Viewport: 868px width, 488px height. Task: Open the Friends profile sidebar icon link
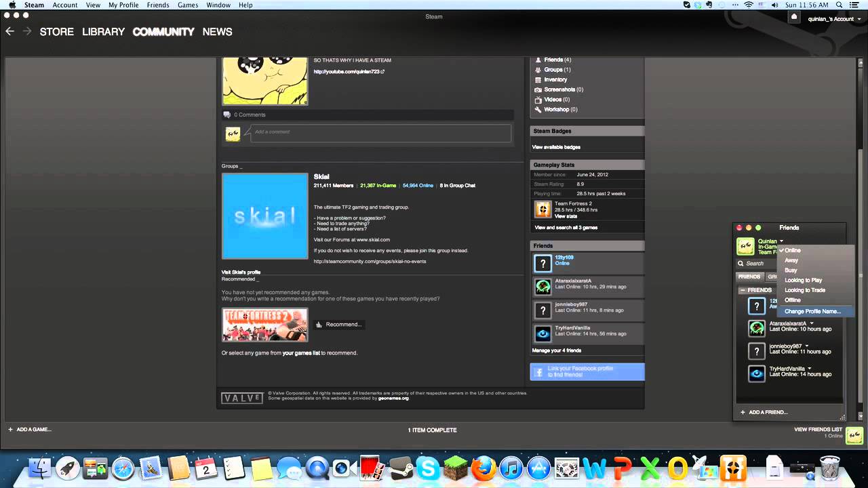pos(538,60)
